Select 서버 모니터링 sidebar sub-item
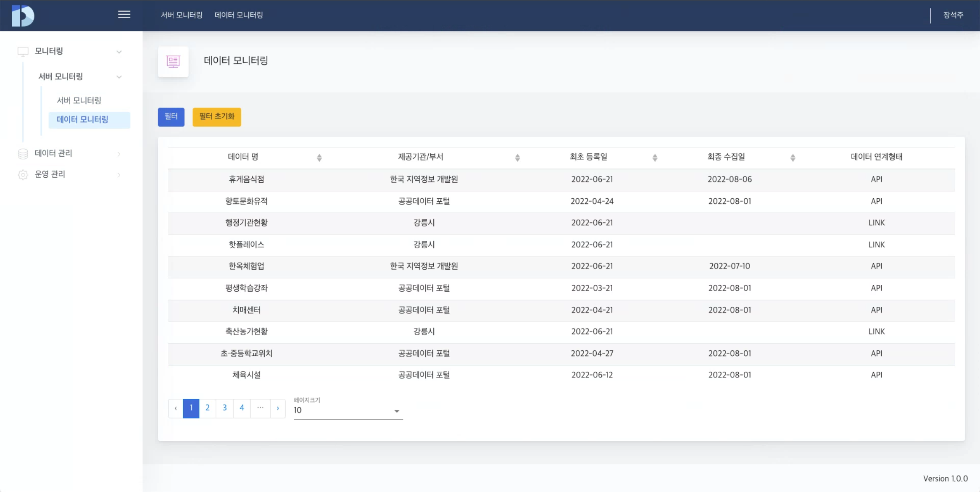980x492 pixels. pyautogui.click(x=79, y=100)
